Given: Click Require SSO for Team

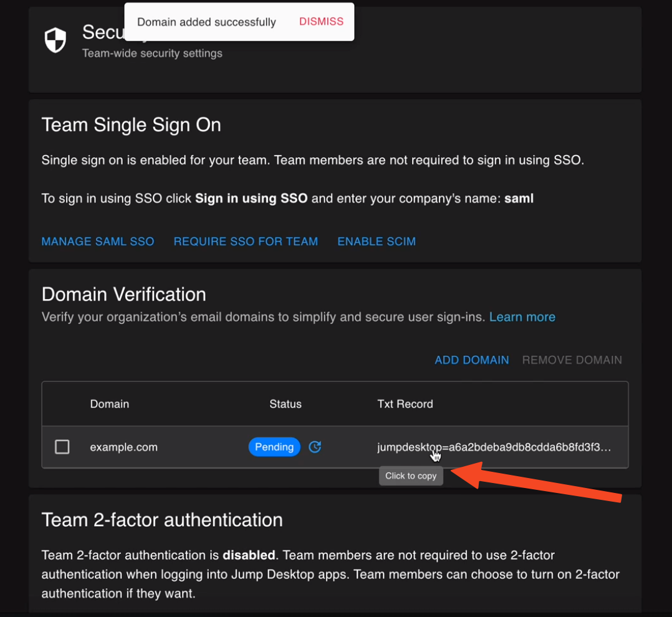Looking at the screenshot, I should 246,241.
